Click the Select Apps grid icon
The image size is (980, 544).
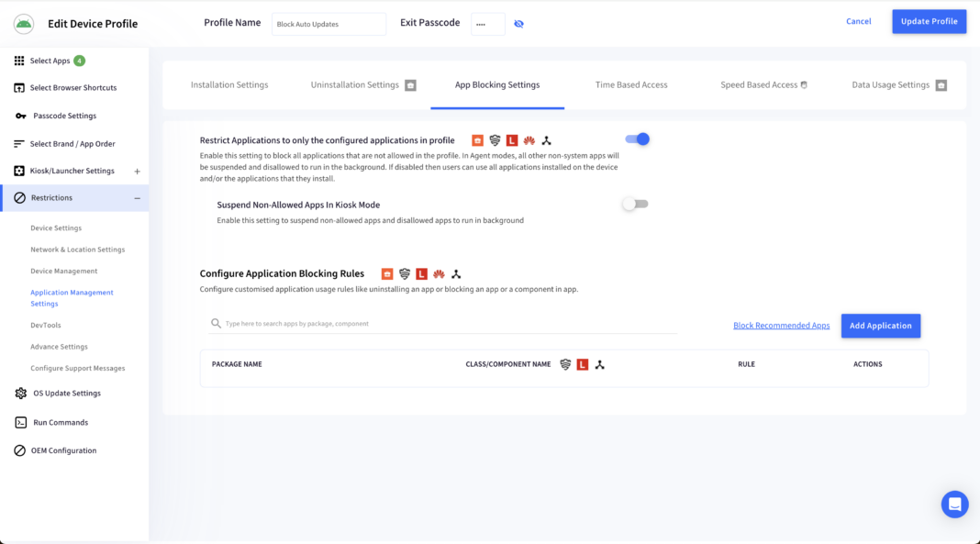coord(19,61)
